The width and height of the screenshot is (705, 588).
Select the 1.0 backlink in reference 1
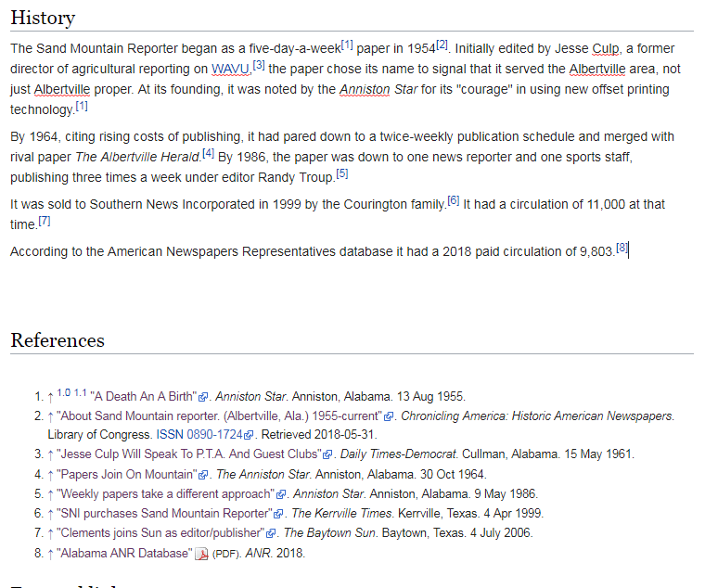[x=63, y=393]
